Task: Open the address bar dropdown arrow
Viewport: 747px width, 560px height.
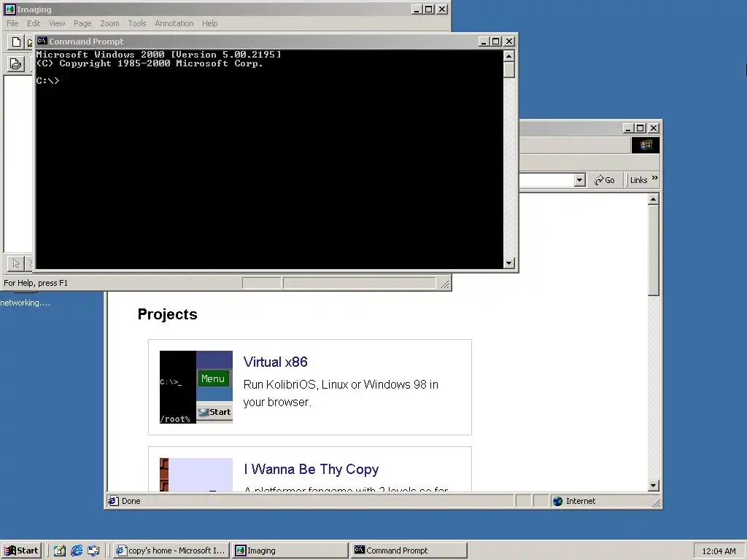Action: pyautogui.click(x=579, y=180)
